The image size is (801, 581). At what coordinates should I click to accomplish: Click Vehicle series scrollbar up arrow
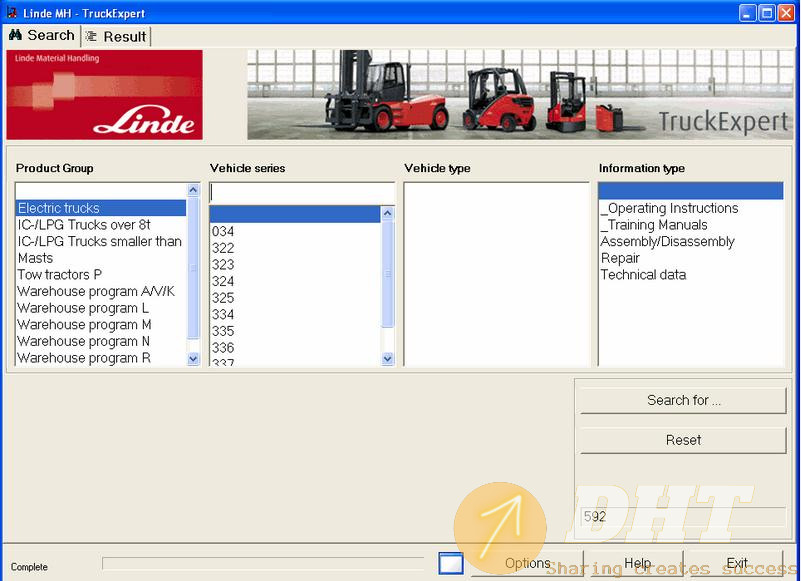pos(388,213)
